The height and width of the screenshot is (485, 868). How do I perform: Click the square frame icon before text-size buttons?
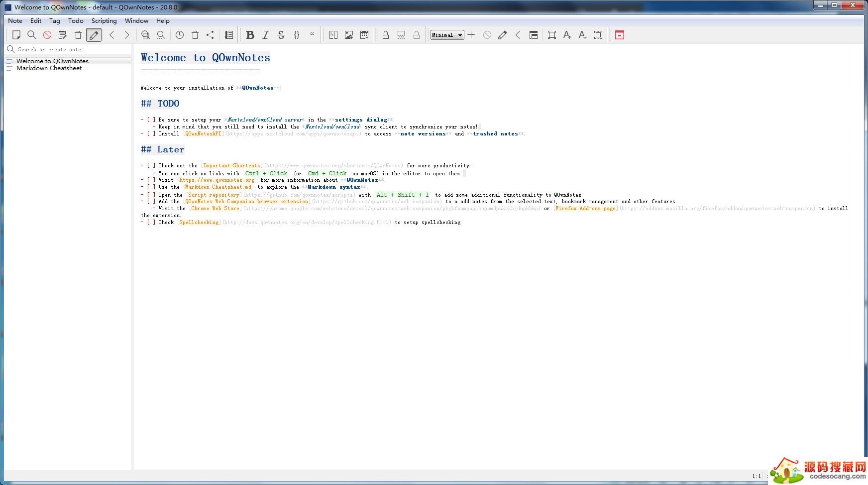coord(552,35)
